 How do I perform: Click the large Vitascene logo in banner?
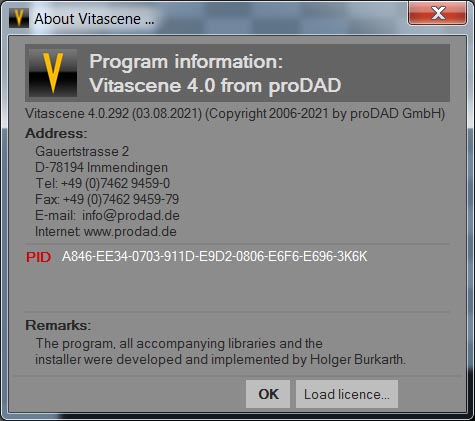click(53, 73)
